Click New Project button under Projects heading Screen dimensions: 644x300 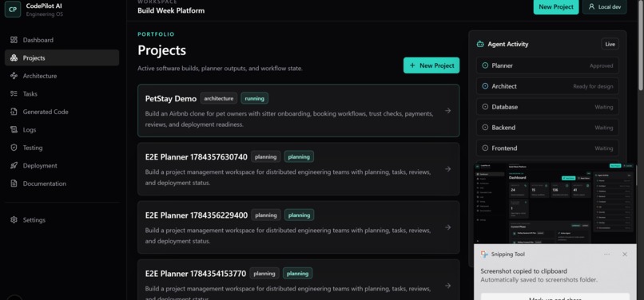tap(431, 65)
